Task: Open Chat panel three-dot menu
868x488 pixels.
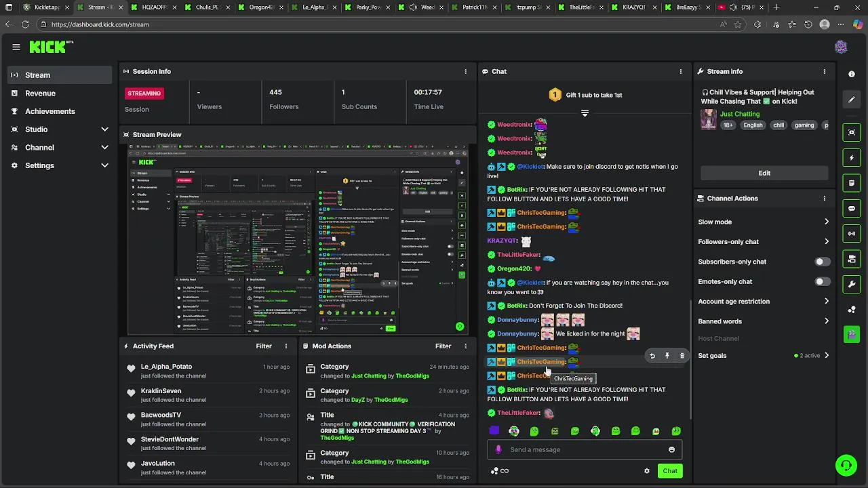Action: click(x=681, y=71)
